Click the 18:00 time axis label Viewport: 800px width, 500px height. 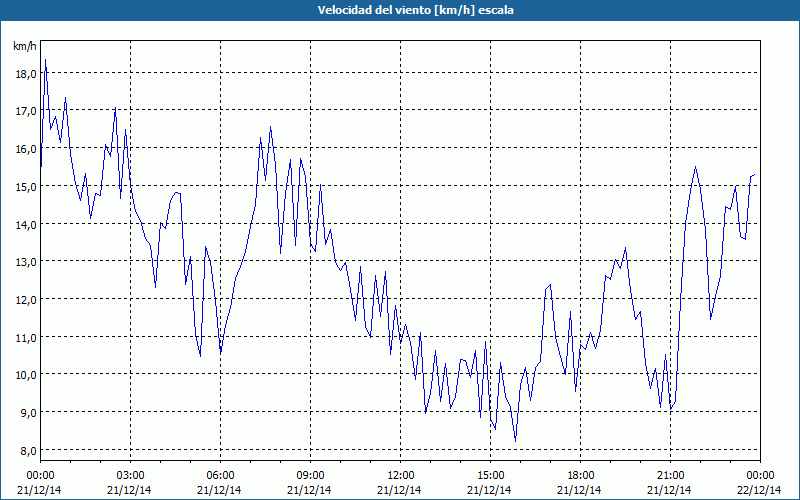(580, 476)
